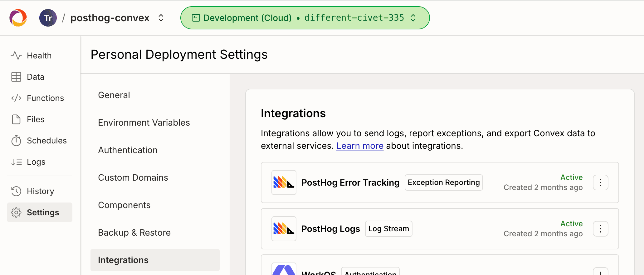Click Active status on PostHog Logs
The width and height of the screenshot is (644, 275).
[572, 223]
